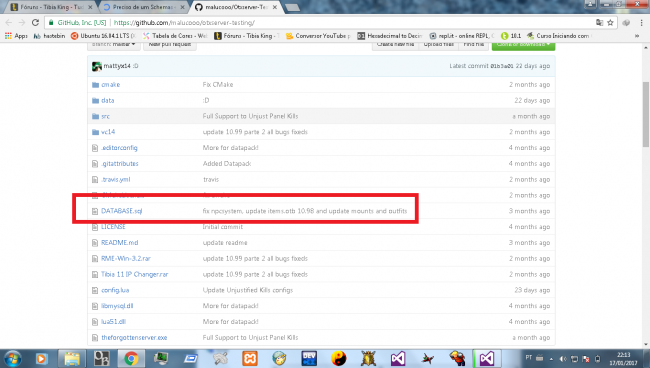Open the latest commit hash link
The width and height of the screenshot is (650, 368).
(x=502, y=66)
